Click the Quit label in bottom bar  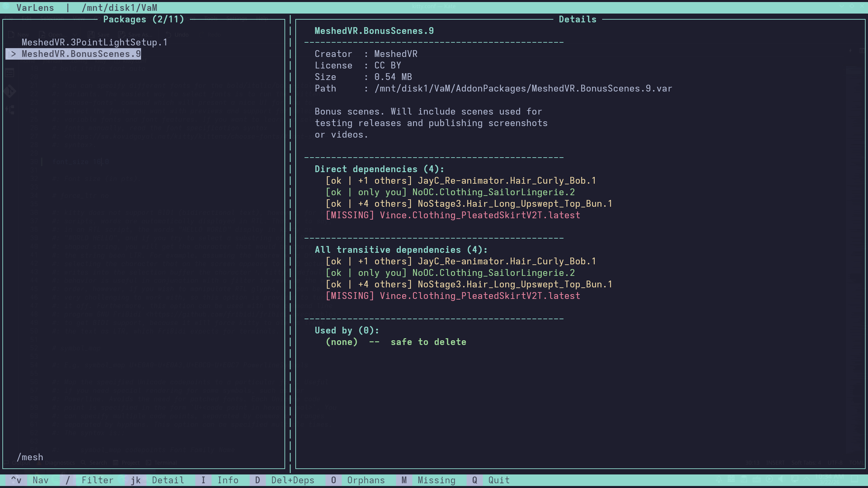click(x=499, y=480)
